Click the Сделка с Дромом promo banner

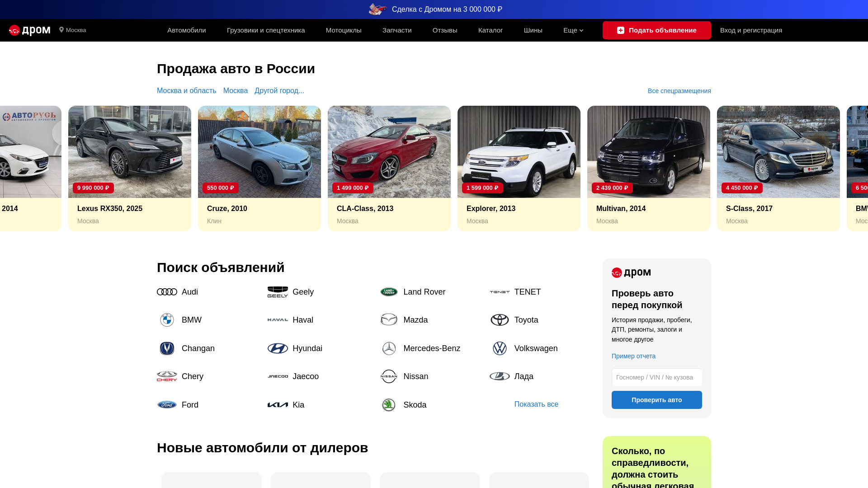click(434, 9)
